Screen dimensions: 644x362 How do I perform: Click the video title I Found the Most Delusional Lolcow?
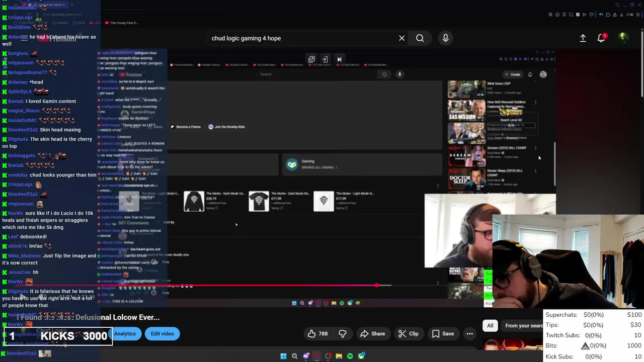click(x=88, y=317)
